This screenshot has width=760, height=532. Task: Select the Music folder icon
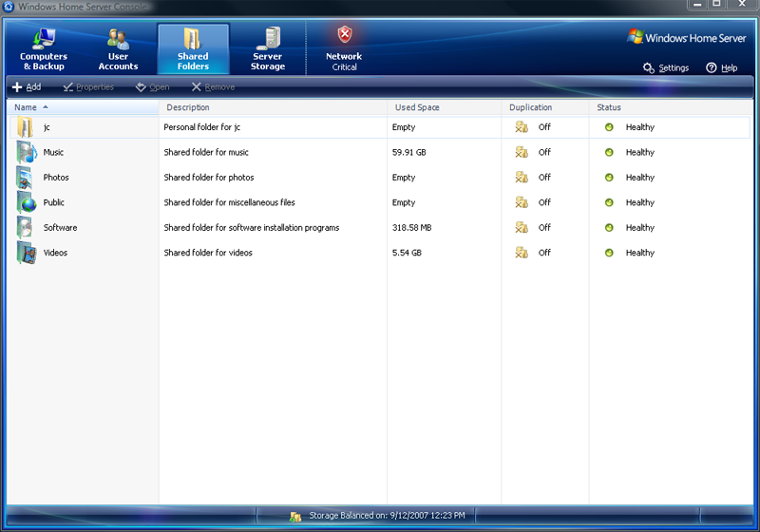pyautogui.click(x=27, y=152)
